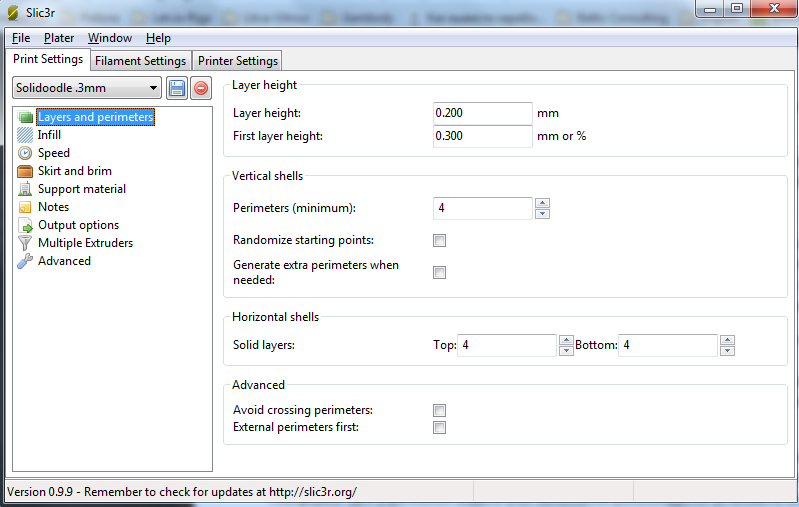Toggle Avoid crossing perimeters checkbox
Screen dimensions: 799x507
click(440, 410)
